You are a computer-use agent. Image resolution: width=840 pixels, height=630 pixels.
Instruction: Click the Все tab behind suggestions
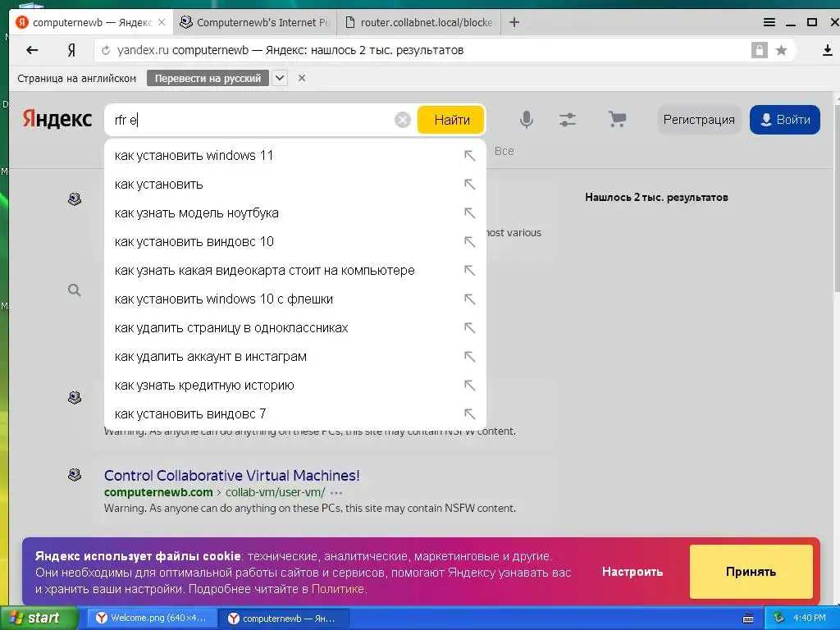504,151
